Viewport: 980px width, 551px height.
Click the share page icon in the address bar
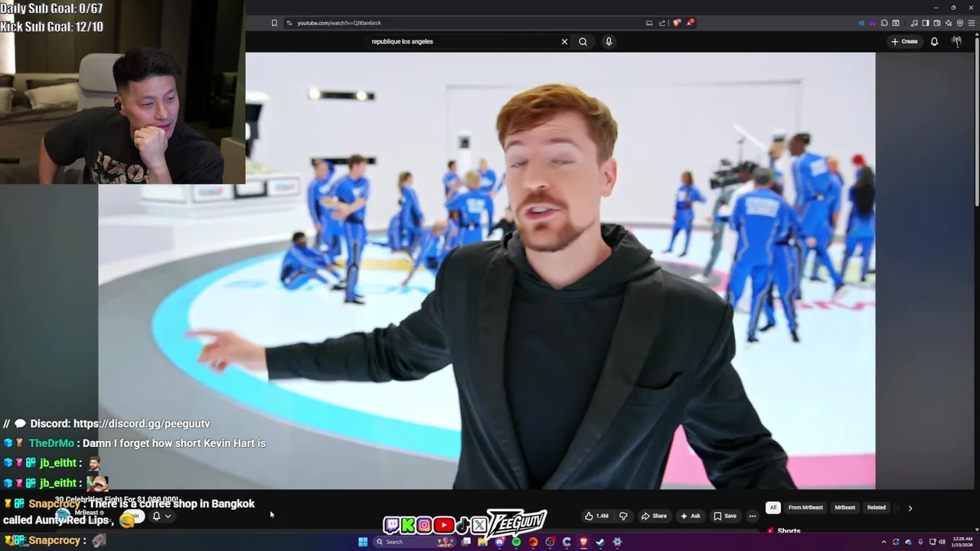pos(662,23)
